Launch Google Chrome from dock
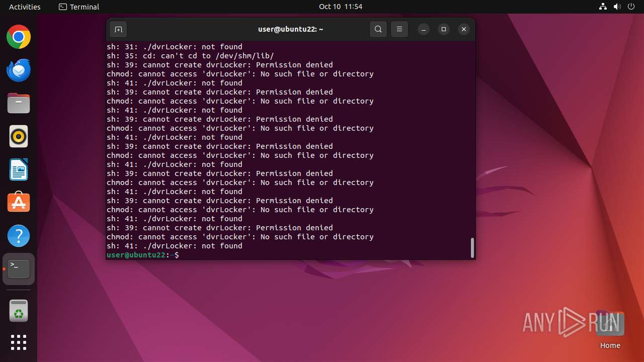The image size is (644, 362). click(x=19, y=37)
